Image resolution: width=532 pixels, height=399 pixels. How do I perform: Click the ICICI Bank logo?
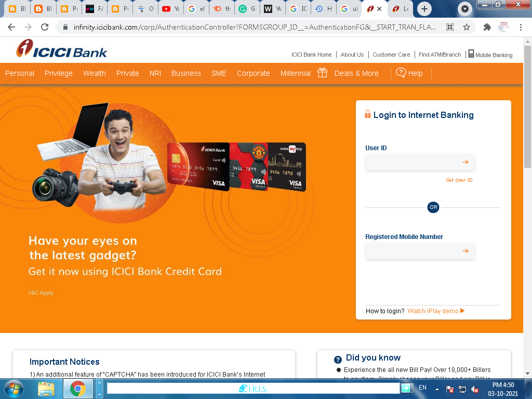tap(61, 49)
